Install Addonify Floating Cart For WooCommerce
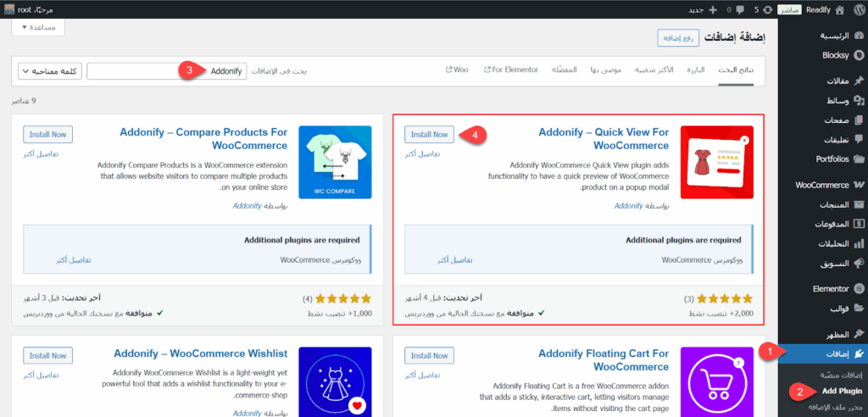The image size is (868, 417). tap(430, 355)
